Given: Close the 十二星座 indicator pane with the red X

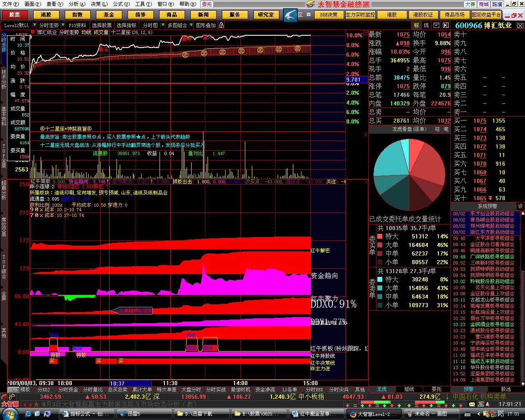Looking at the screenshot, I should point(366,134).
